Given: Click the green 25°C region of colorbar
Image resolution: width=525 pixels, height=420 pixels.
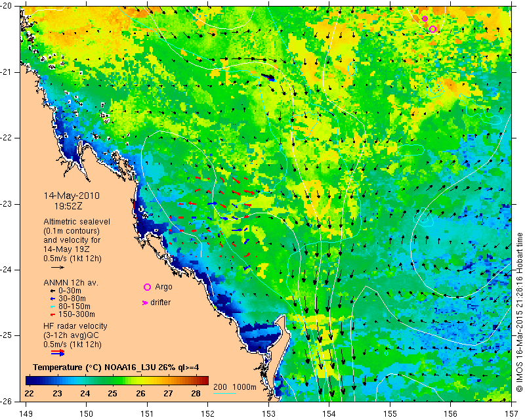Looking at the screenshot, I should pyautogui.click(x=112, y=381).
